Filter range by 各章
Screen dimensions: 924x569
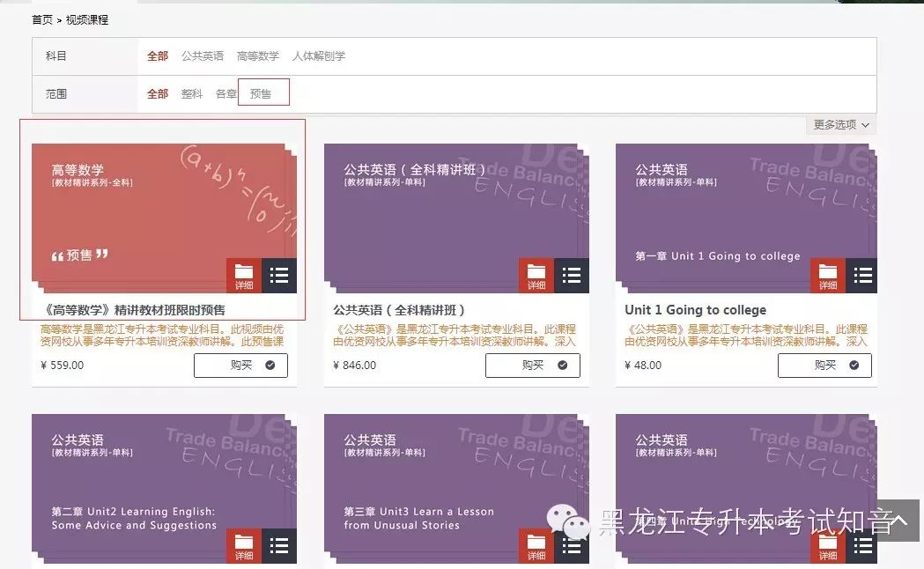225,93
